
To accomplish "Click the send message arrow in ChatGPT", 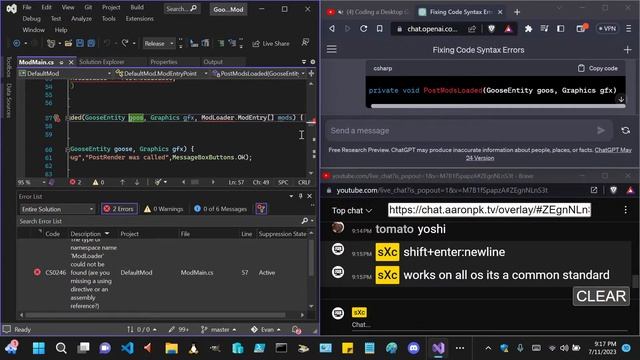I will 601,131.
